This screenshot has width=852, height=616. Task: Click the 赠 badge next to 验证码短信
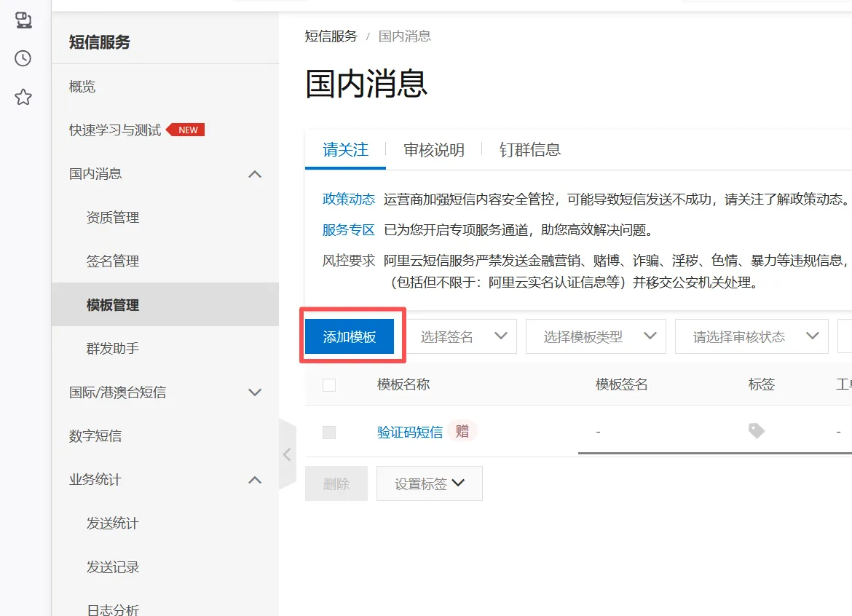click(x=462, y=431)
